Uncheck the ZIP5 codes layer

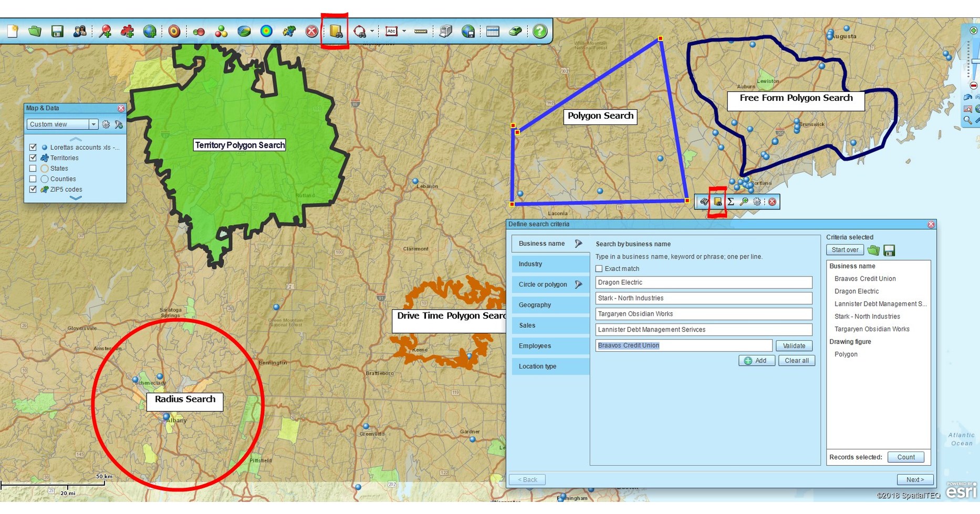click(33, 189)
